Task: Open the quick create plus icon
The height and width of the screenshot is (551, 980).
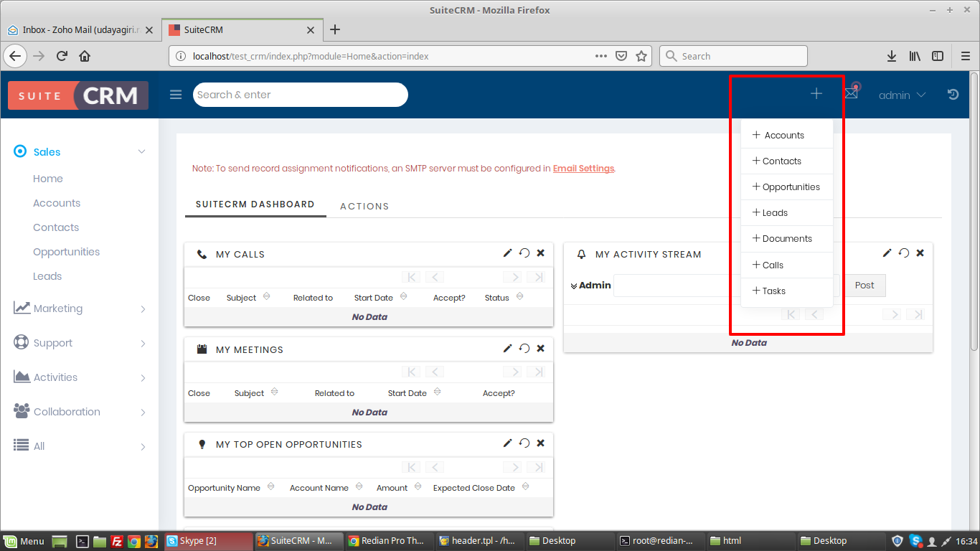Action: pyautogui.click(x=816, y=93)
